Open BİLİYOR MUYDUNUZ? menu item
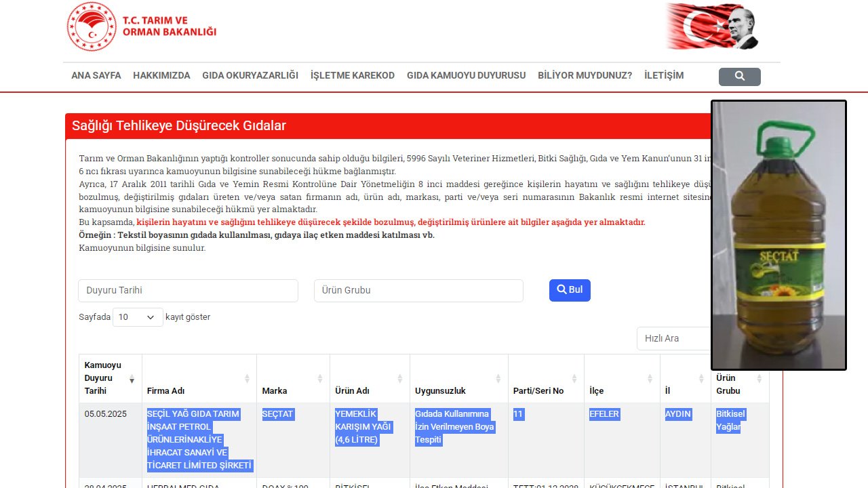The height and width of the screenshot is (488, 868). point(585,75)
